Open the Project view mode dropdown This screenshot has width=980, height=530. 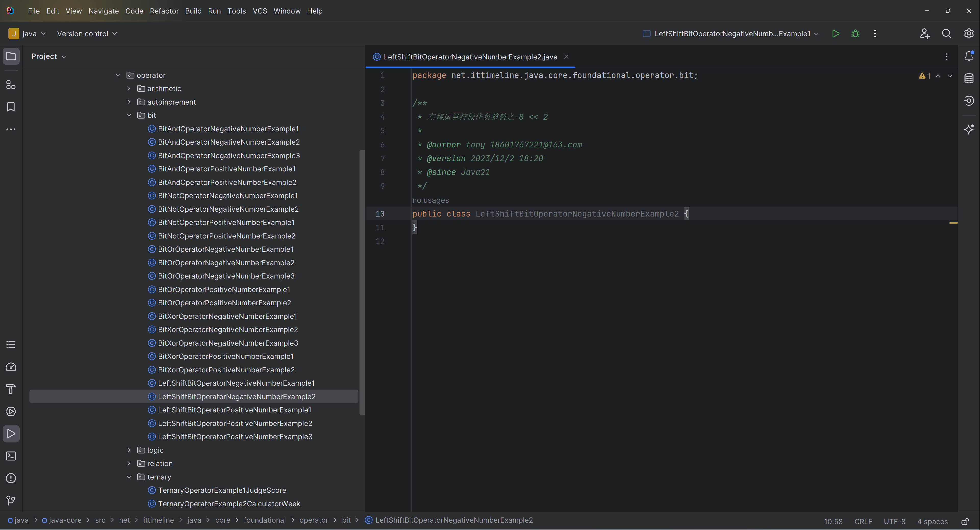[x=49, y=56]
